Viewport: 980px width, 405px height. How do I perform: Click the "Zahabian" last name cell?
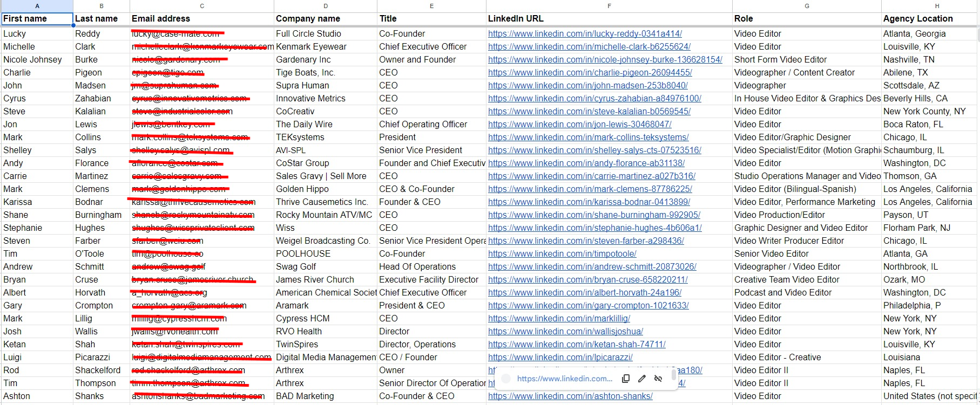[102, 98]
